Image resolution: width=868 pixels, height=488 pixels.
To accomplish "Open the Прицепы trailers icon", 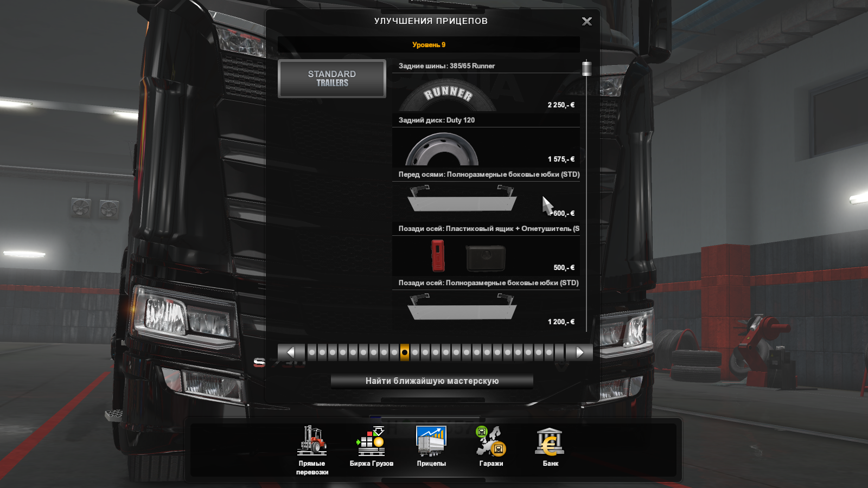I will click(x=431, y=440).
